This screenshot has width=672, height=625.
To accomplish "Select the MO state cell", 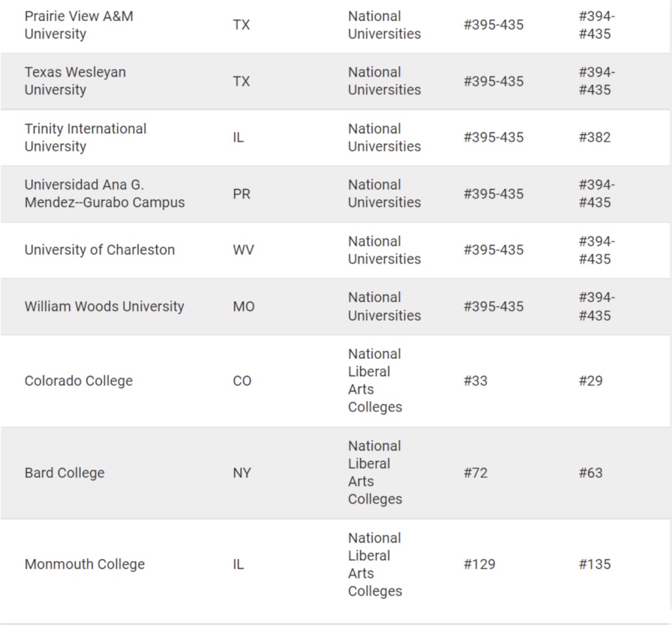I will (x=243, y=307).
